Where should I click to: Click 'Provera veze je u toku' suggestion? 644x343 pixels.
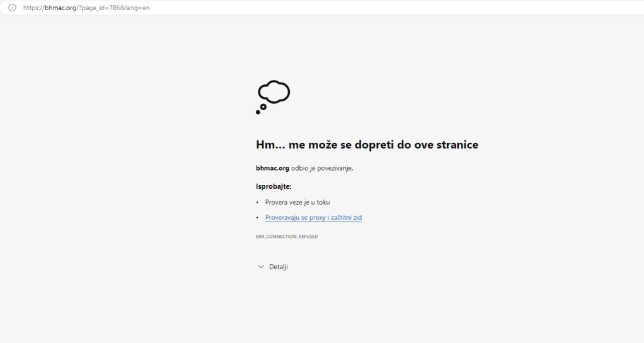pyautogui.click(x=297, y=202)
